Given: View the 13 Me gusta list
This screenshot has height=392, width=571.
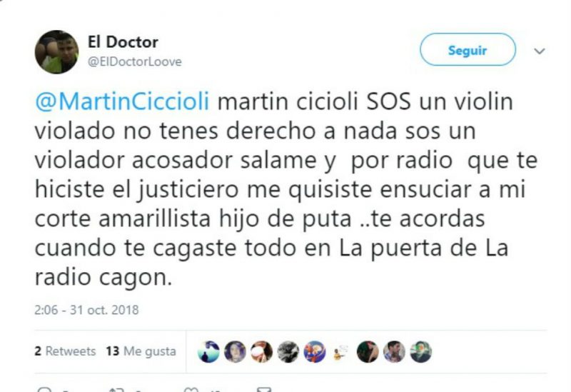Looking at the screenshot, I should (x=141, y=351).
